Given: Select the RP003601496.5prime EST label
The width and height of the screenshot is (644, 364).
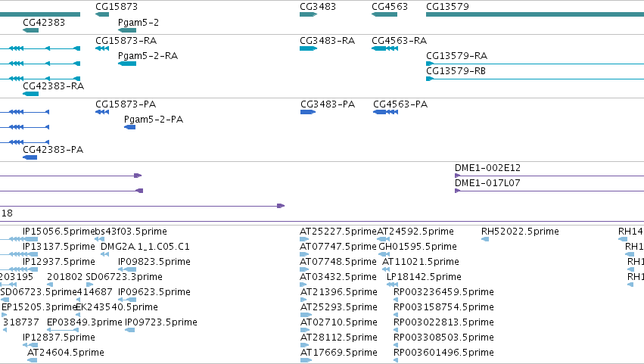Looking at the screenshot, I should coord(443,353).
